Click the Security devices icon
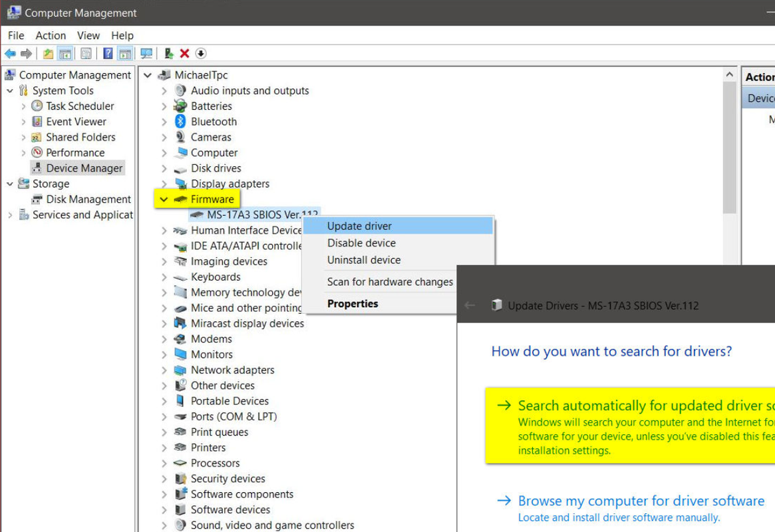The width and height of the screenshot is (775, 532). coord(180,479)
